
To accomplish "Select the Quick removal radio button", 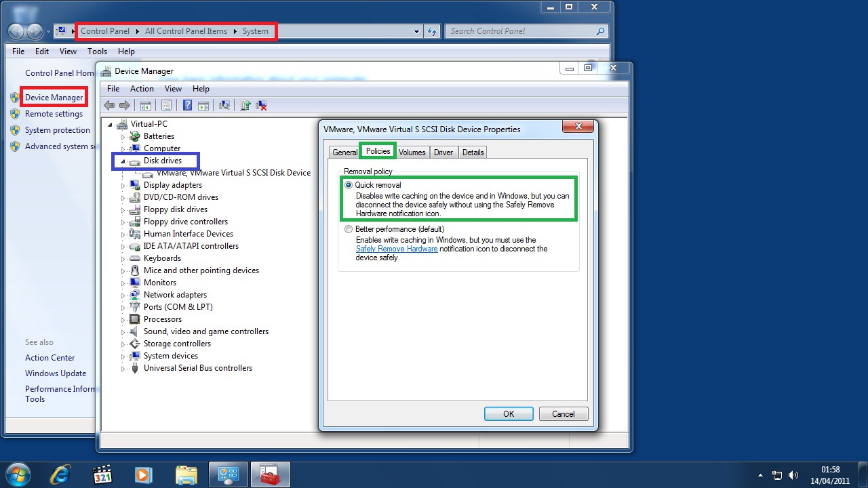I will pos(349,185).
